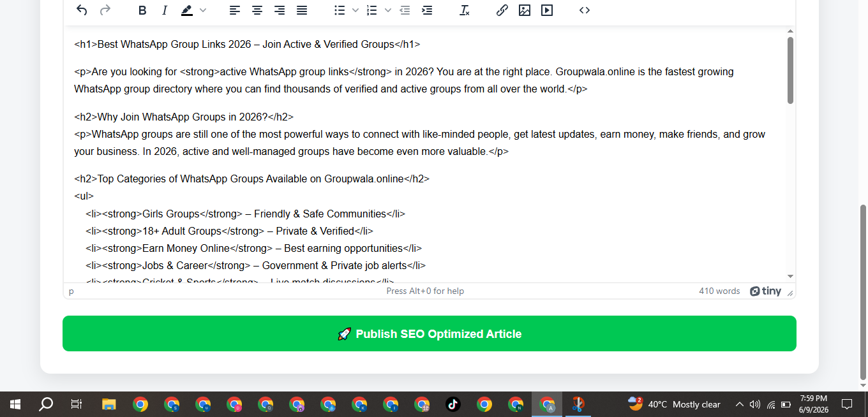Open the source code view
Image resolution: width=868 pixels, height=417 pixels.
click(x=585, y=10)
